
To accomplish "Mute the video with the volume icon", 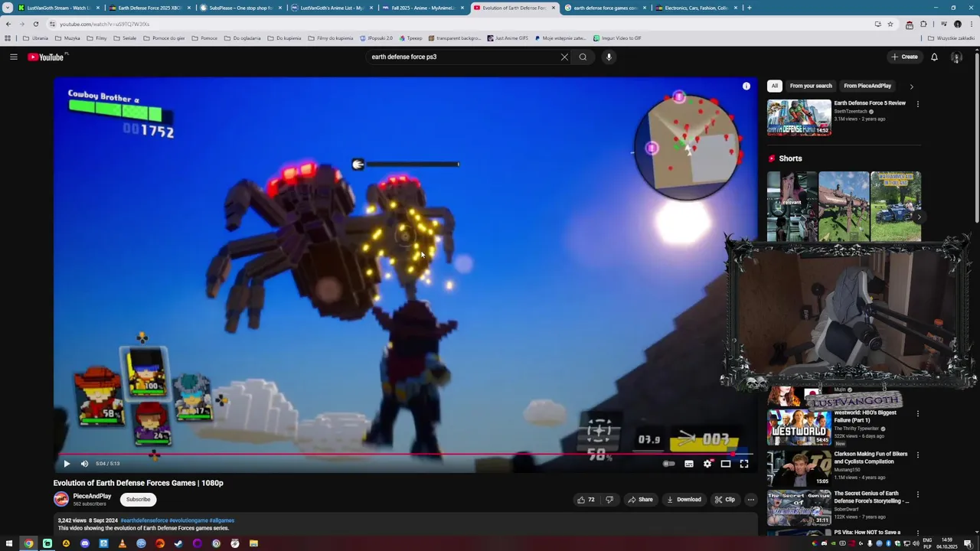I will [84, 464].
